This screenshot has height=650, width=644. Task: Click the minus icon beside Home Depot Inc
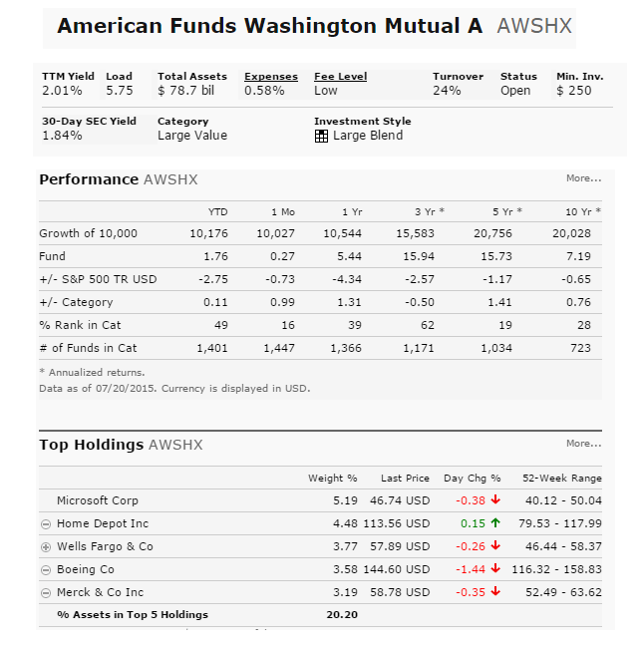[x=46, y=523]
